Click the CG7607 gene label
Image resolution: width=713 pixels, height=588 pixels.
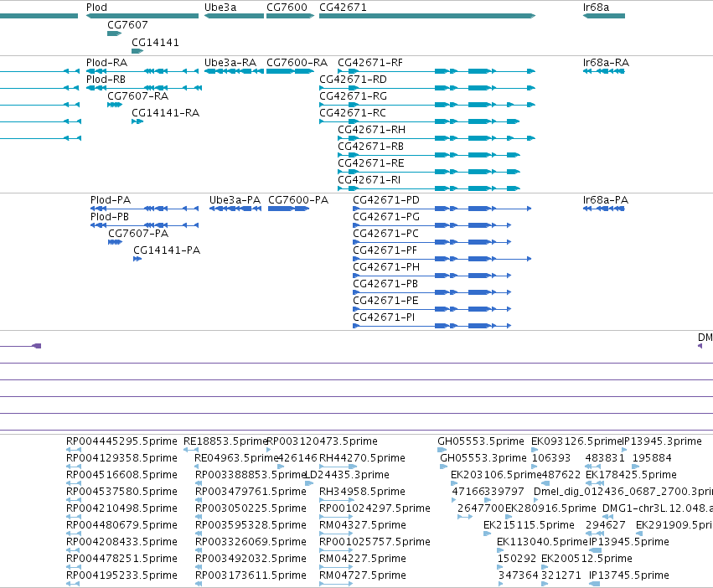[x=127, y=24]
